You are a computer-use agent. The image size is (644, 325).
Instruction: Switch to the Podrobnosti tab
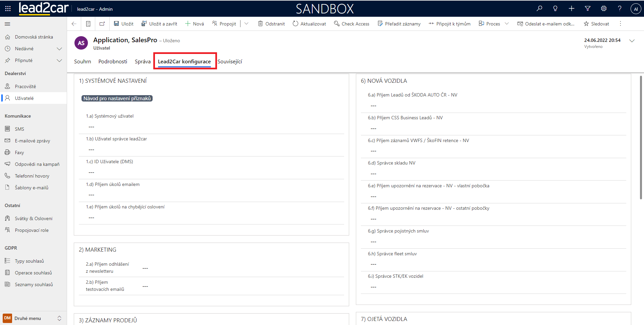click(x=113, y=62)
